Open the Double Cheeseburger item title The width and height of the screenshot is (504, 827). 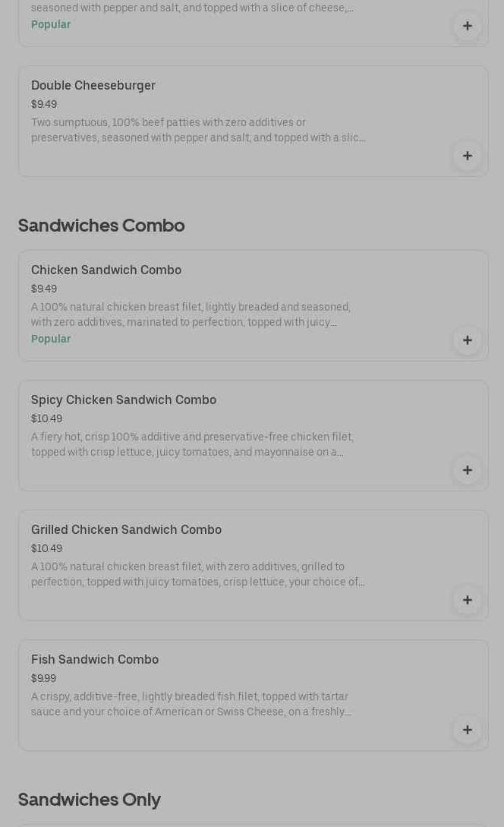pos(93,85)
